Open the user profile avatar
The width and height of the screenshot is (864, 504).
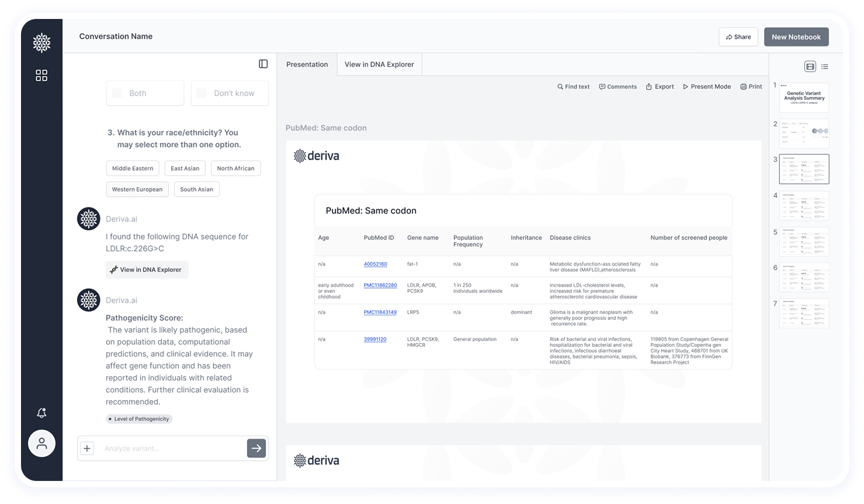[x=42, y=444]
